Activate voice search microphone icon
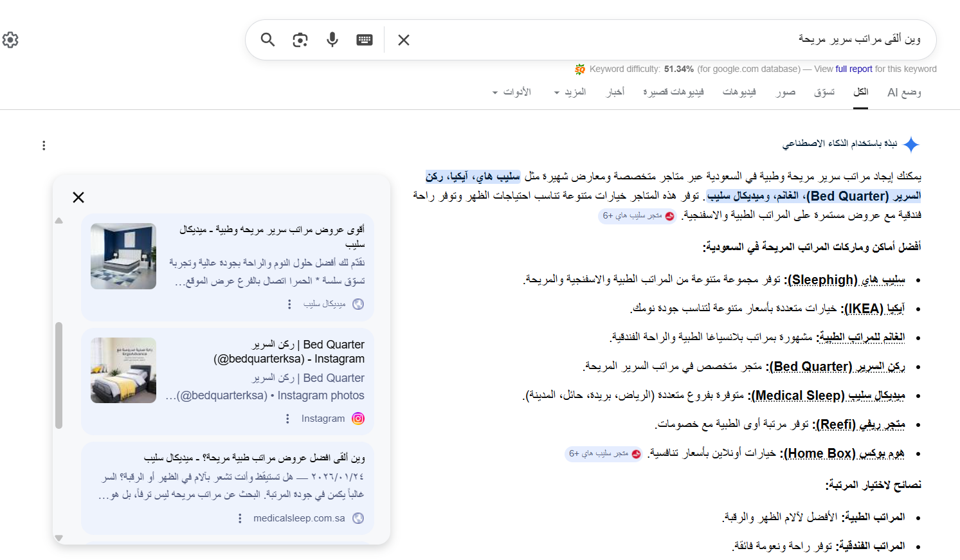The image size is (960, 560). click(x=332, y=40)
